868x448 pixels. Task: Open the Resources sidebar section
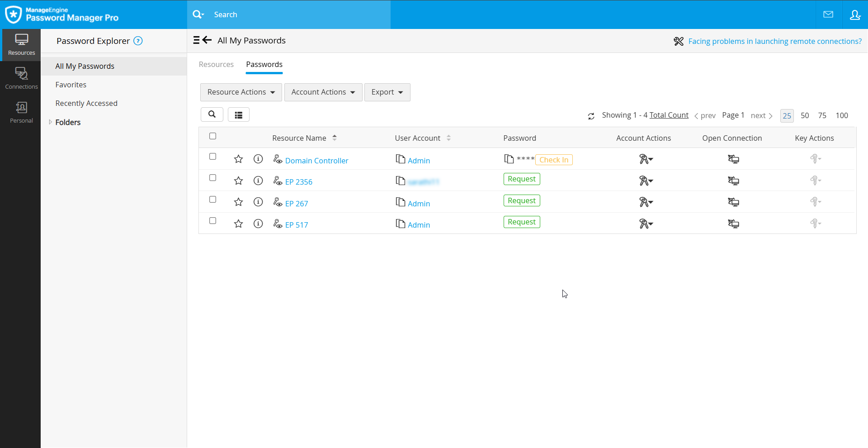pyautogui.click(x=21, y=45)
